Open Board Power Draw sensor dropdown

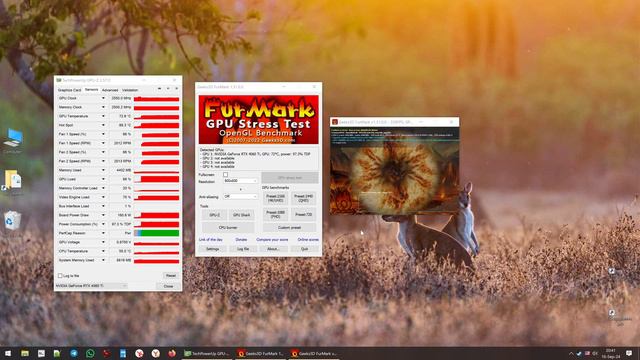point(103,215)
